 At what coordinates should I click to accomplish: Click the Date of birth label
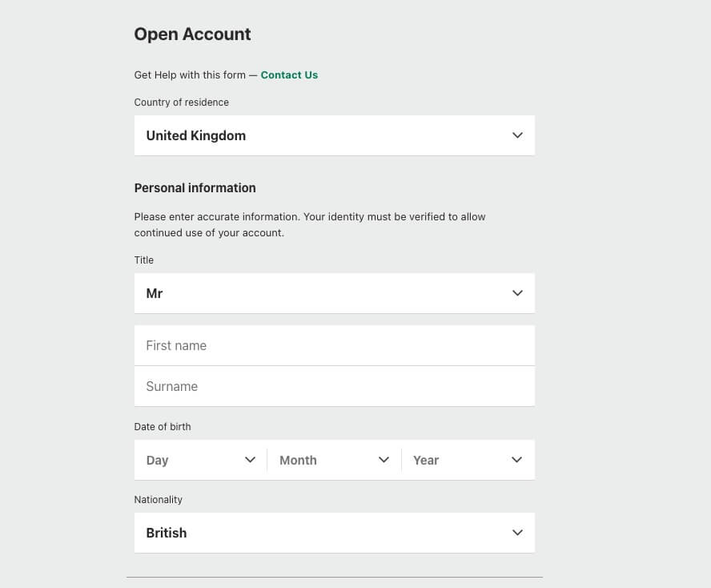163,427
